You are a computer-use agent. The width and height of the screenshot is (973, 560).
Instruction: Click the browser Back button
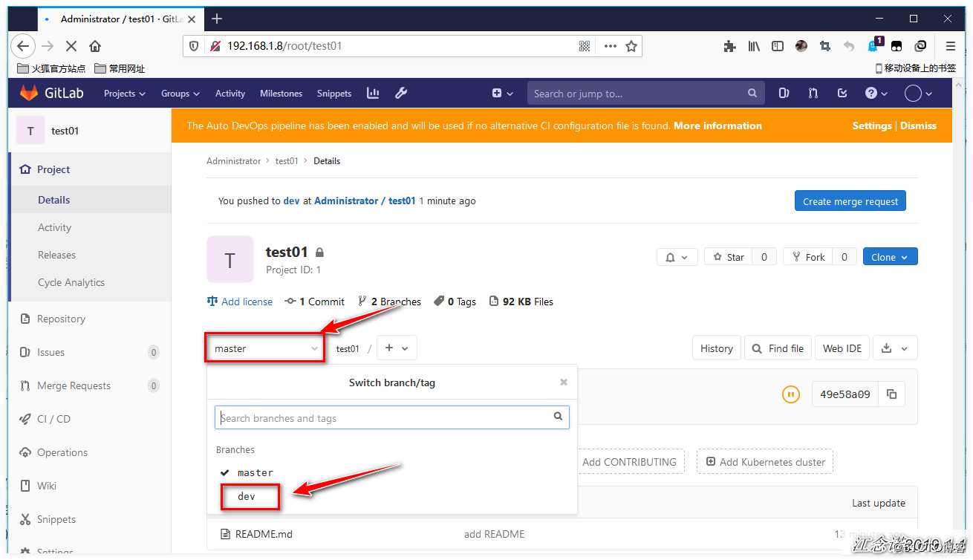click(23, 46)
